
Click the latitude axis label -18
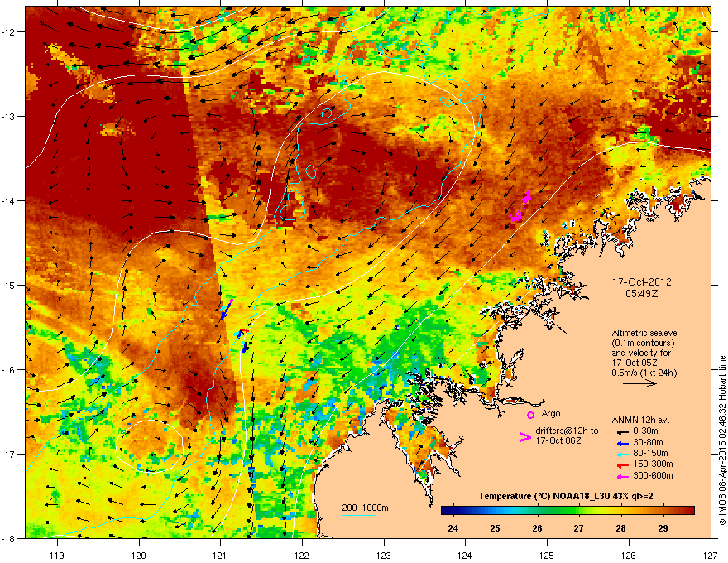(x=9, y=538)
